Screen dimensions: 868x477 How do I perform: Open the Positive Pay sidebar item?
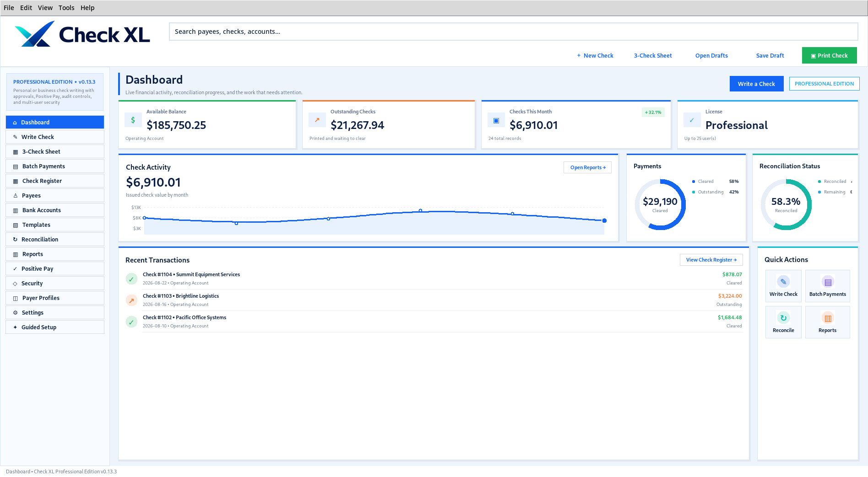(x=55, y=268)
